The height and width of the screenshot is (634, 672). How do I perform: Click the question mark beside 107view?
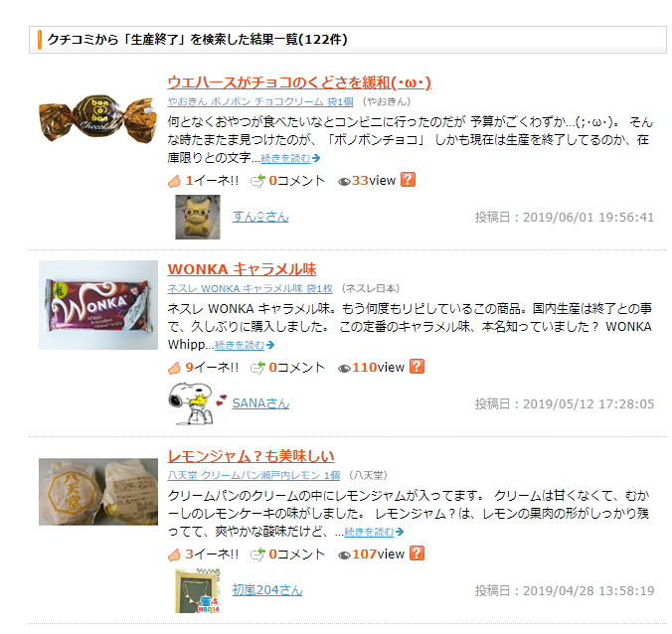coord(417,554)
